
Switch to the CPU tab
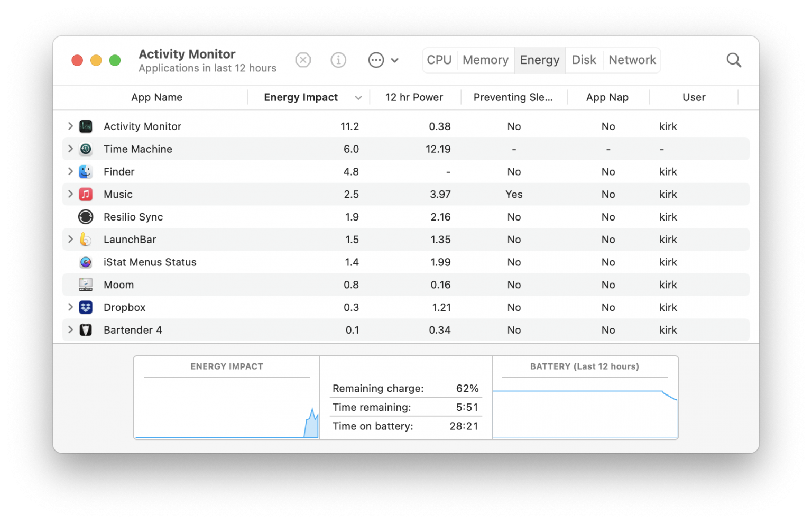[438, 60]
